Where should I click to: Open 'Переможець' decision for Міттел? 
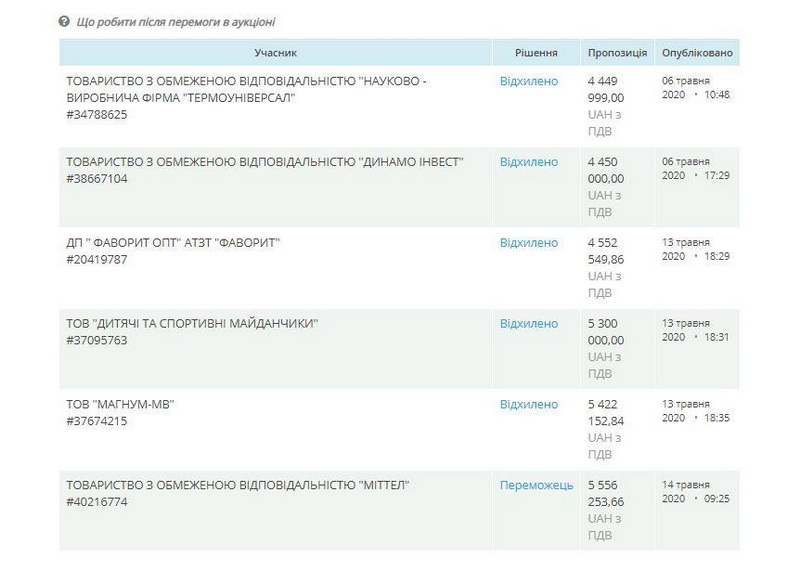pos(537,485)
